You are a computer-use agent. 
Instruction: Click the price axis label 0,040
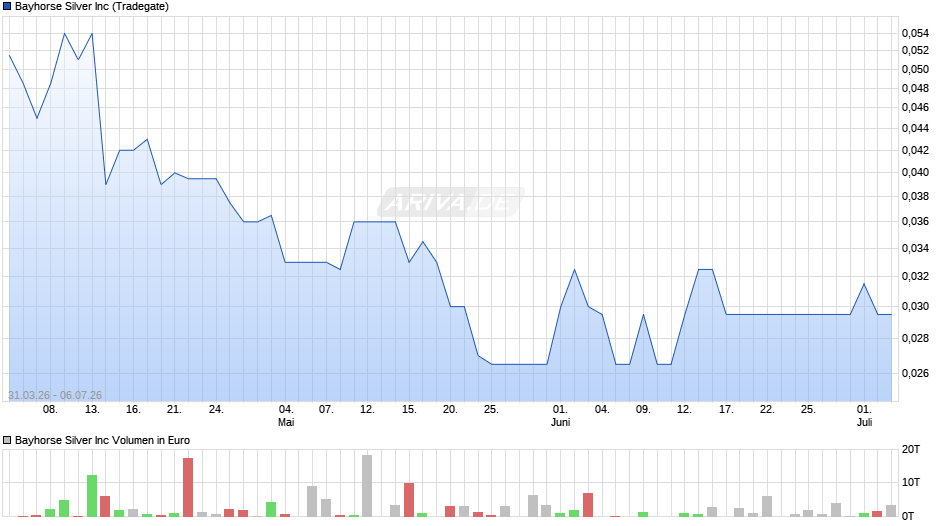915,173
